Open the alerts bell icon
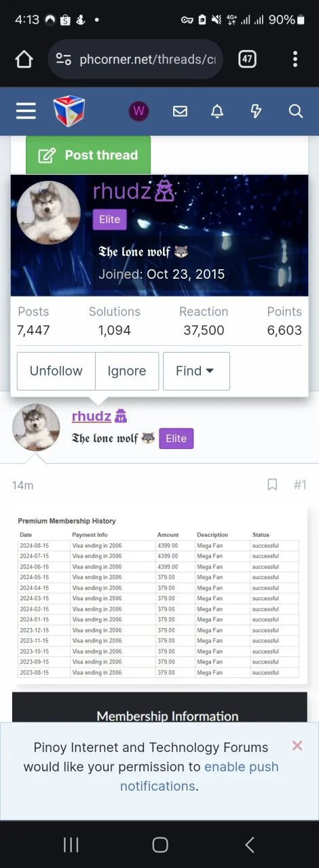This screenshot has width=319, height=868. click(217, 111)
